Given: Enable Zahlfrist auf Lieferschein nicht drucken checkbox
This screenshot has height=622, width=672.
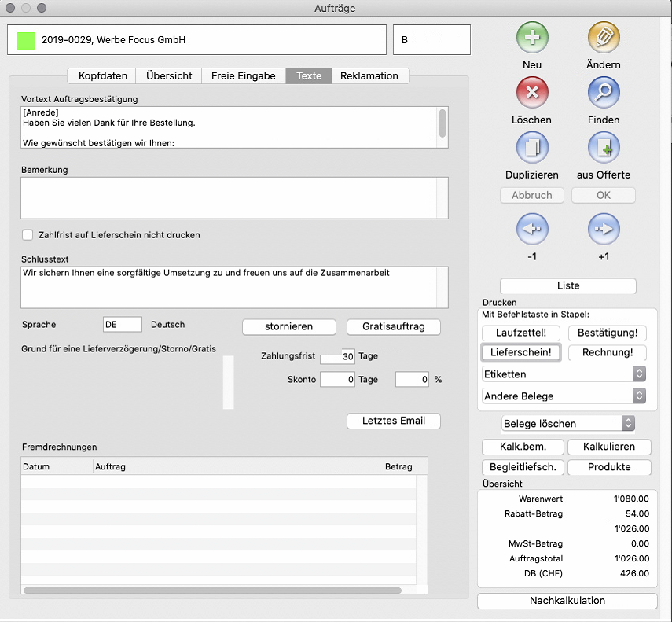Looking at the screenshot, I should (x=28, y=235).
